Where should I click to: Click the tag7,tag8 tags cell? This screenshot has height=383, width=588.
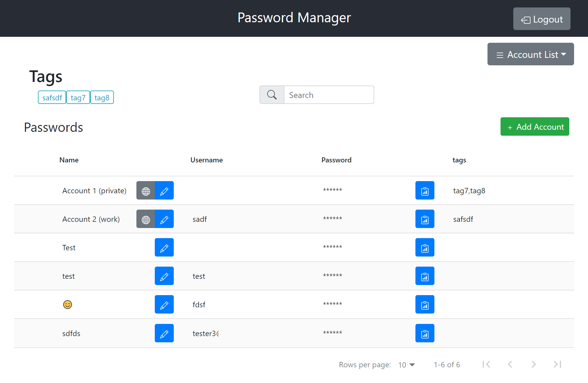coord(469,191)
